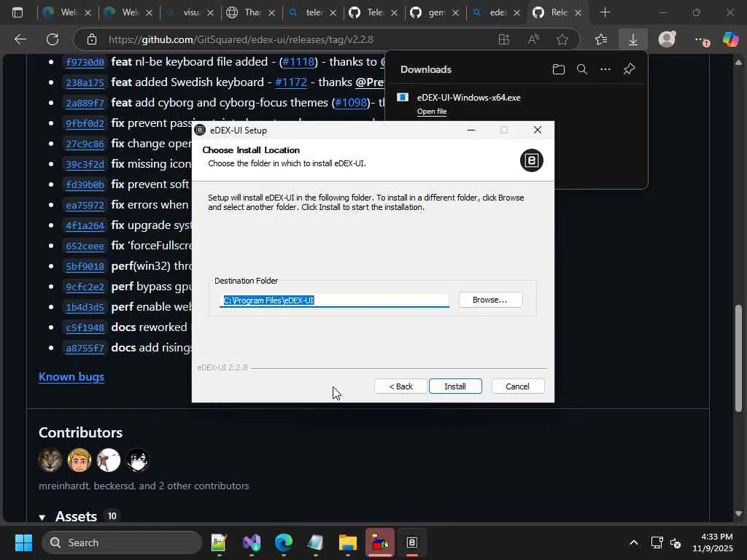Viewport: 747px width, 560px height.
Task: Open commit 9fbf0d2 link
Action: pyautogui.click(x=85, y=123)
